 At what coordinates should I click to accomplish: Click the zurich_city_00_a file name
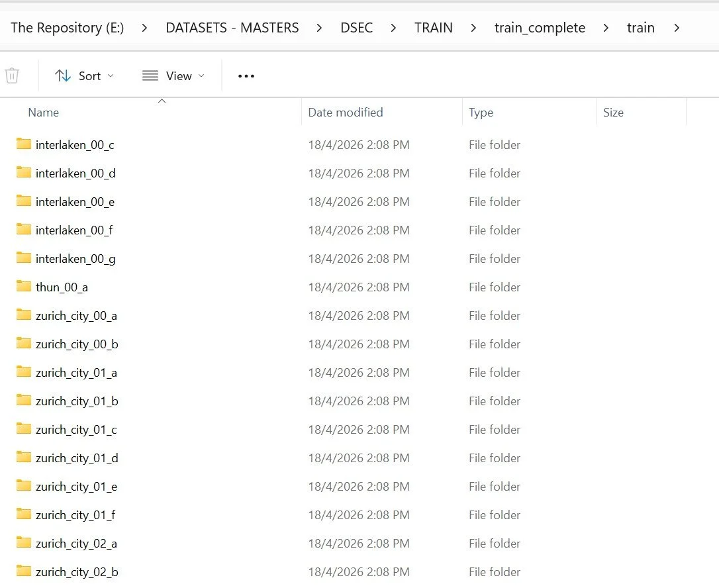[76, 316]
